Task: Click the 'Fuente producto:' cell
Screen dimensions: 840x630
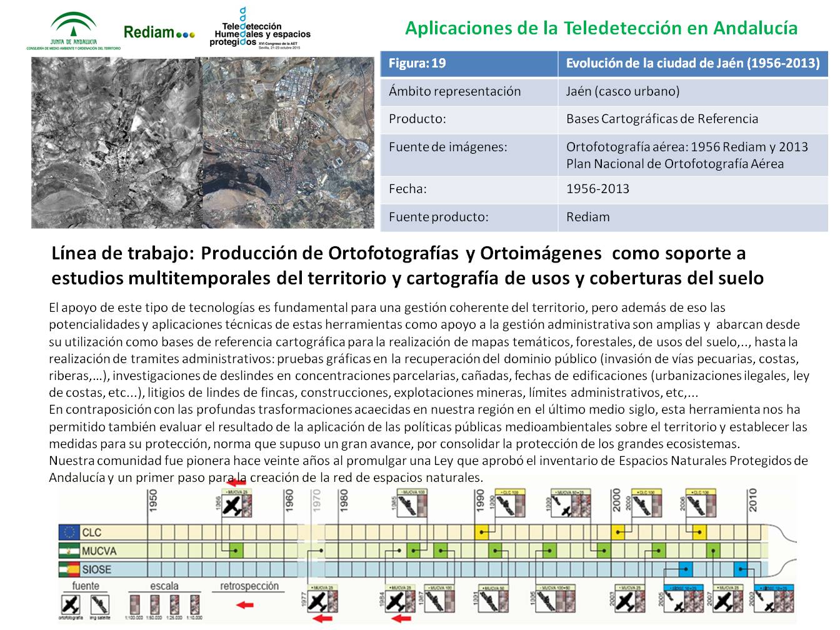Action: click(469, 217)
